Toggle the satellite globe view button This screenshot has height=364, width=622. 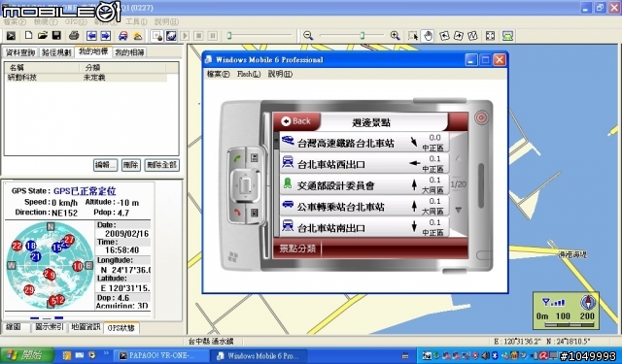(x=171, y=36)
